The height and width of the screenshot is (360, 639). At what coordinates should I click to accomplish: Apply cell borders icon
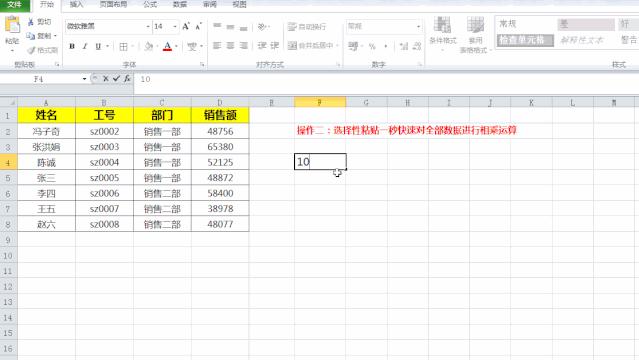tap(123, 46)
